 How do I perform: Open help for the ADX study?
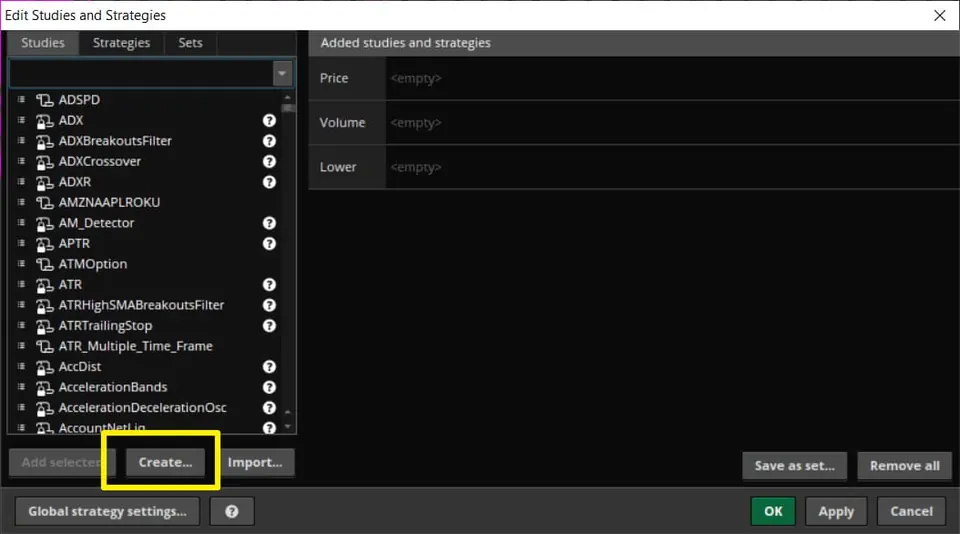point(269,121)
